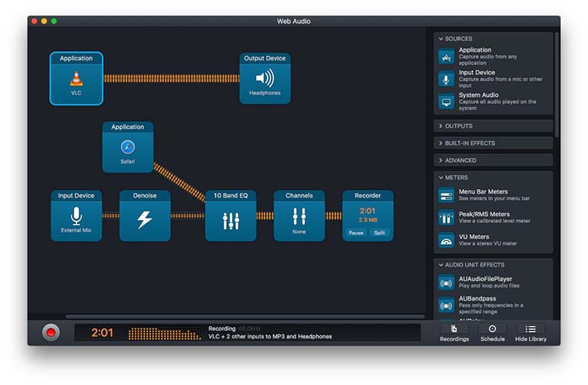Toggle Hide Library panel
The height and width of the screenshot is (385, 588).
pos(531,332)
